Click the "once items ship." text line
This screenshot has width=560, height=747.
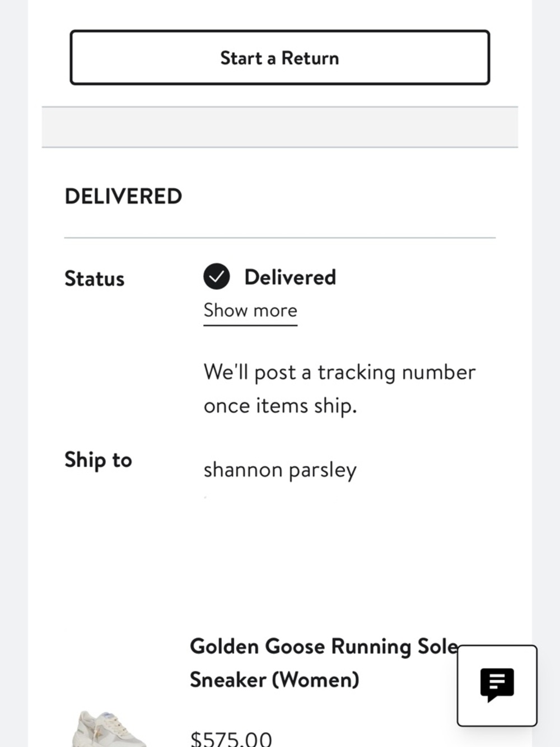click(x=280, y=406)
